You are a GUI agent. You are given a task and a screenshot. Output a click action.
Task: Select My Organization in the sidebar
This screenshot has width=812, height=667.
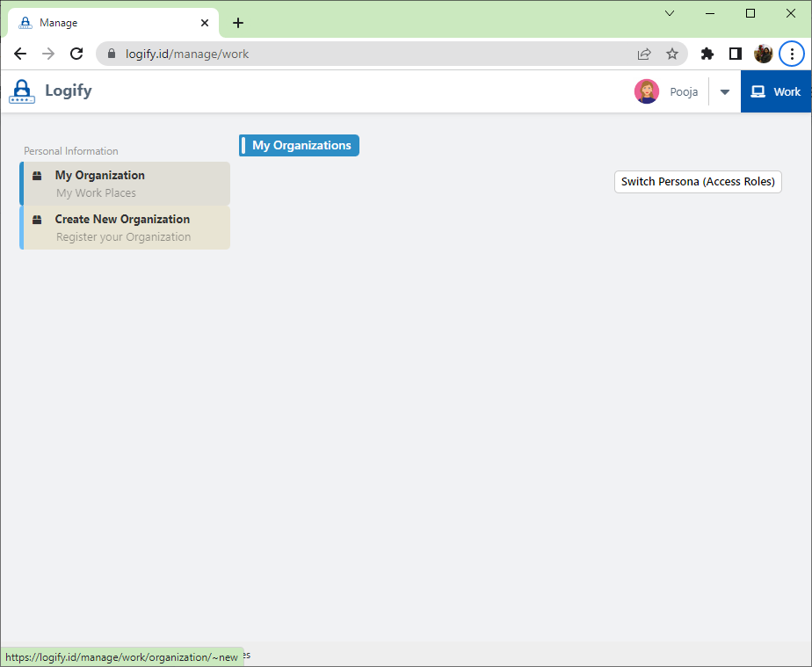(x=125, y=184)
